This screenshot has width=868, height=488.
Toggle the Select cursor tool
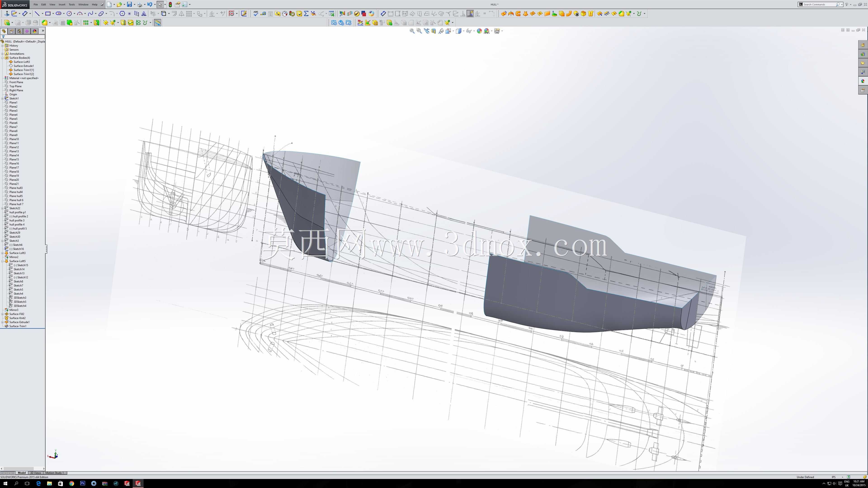click(x=160, y=4)
